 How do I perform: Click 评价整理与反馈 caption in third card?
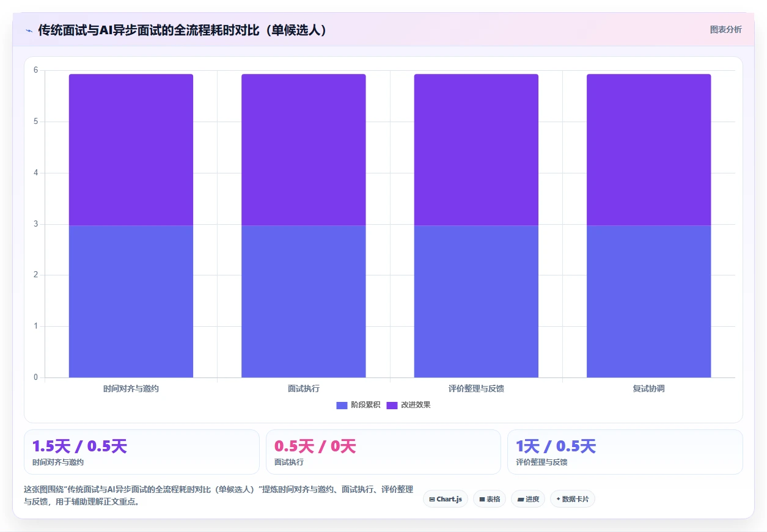tap(541, 462)
